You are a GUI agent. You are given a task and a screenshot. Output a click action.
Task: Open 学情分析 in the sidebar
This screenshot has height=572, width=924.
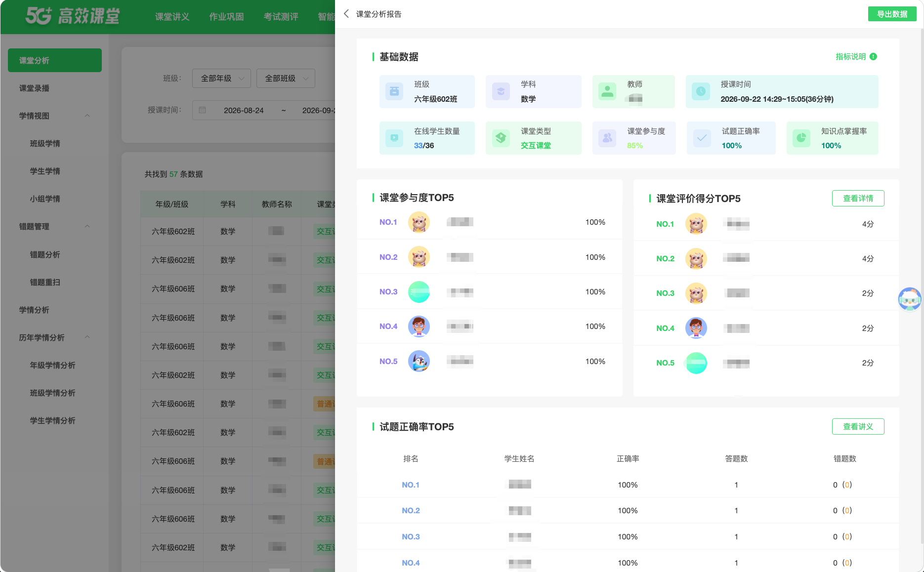(34, 310)
